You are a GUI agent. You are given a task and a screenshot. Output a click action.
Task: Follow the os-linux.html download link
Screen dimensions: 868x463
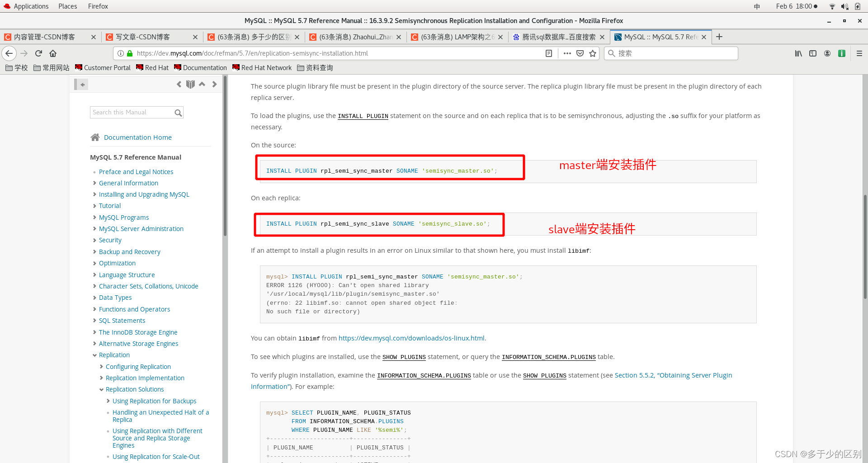pos(411,338)
